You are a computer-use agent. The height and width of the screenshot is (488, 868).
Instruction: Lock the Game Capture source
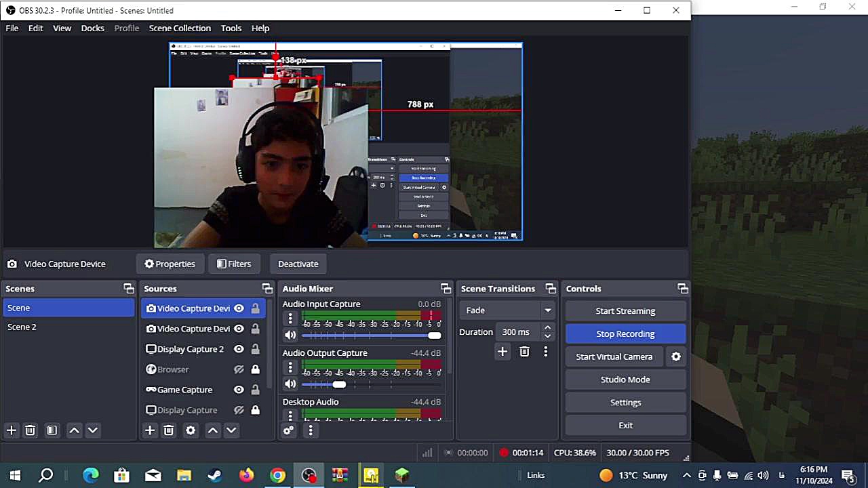coord(255,390)
